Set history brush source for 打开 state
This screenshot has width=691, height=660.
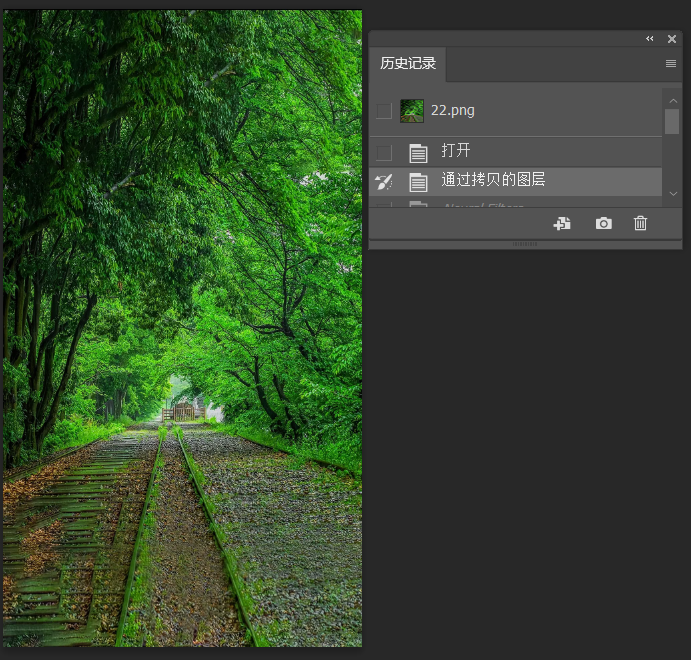384,153
